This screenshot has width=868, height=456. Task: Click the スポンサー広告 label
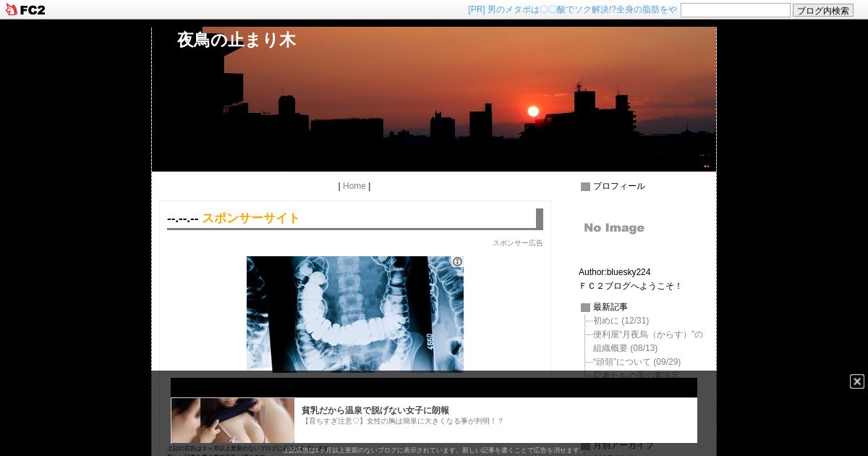pyautogui.click(x=518, y=243)
